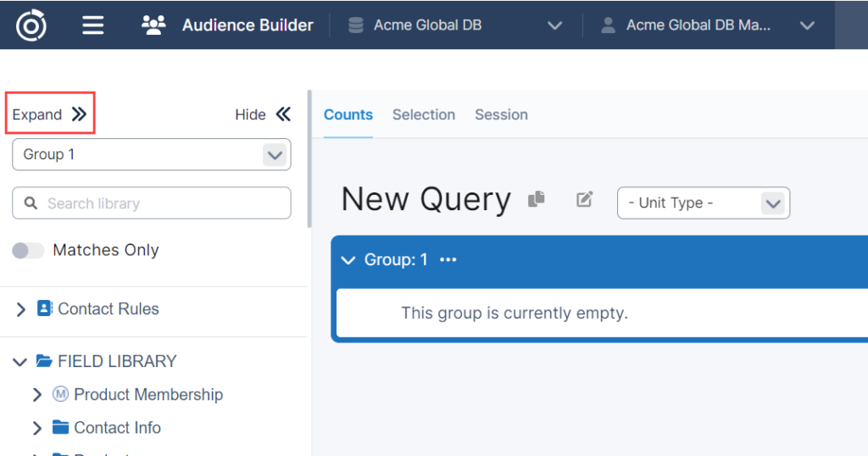Click the Contact Rules icon
Screen dimensions: 868x456
point(45,309)
